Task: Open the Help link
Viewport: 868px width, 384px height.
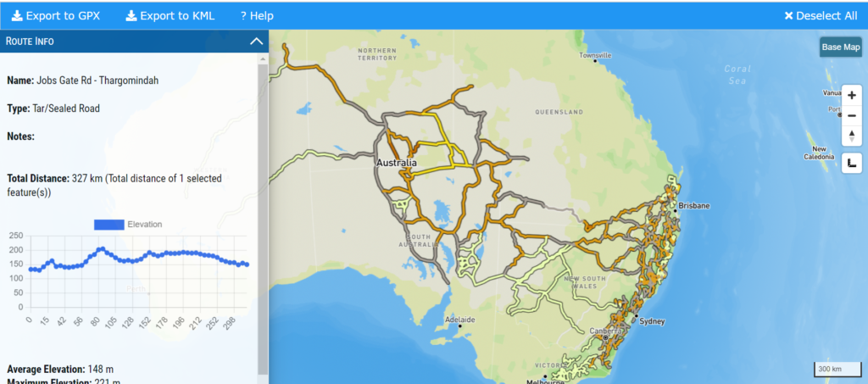Action: pos(257,15)
